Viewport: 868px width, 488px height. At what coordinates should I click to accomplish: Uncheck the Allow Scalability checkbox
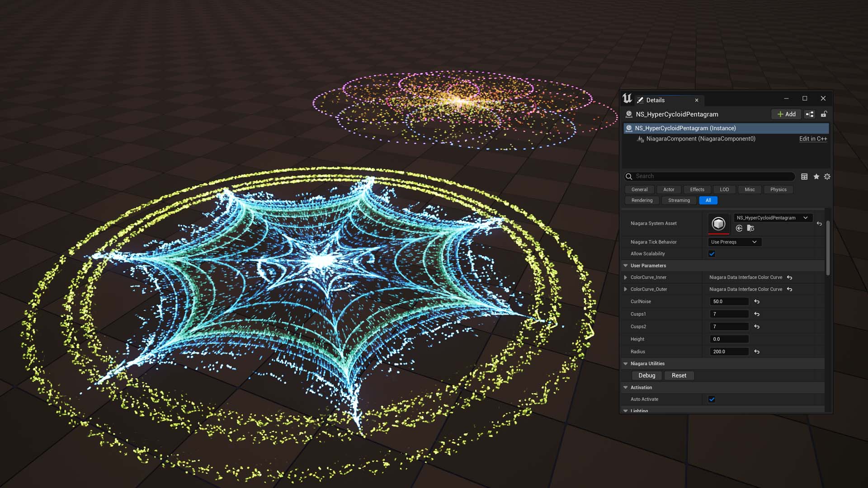coord(712,254)
